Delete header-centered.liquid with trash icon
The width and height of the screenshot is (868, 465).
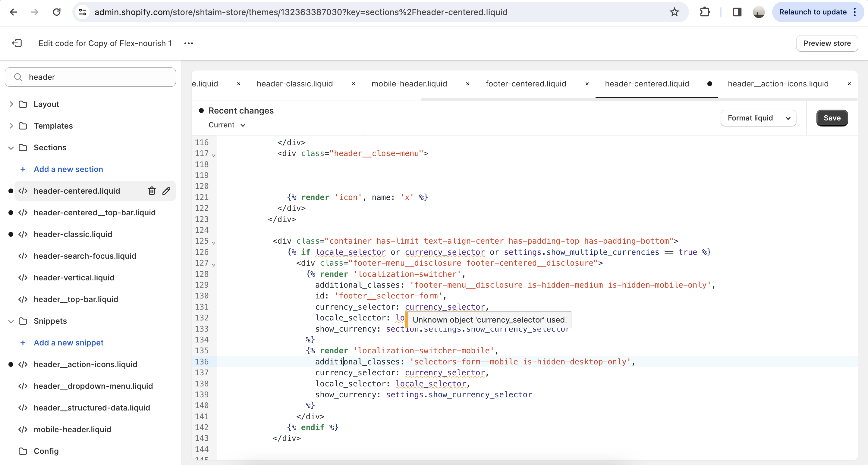coord(152,191)
